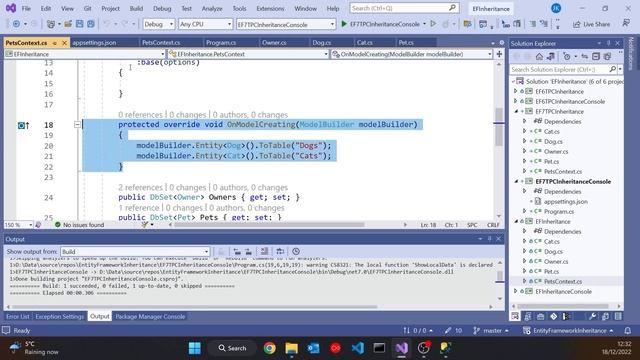Screen dimensions: 640x360
Task: Open OnModelCreating member navigation dropdown
Action: [x=411, y=54]
